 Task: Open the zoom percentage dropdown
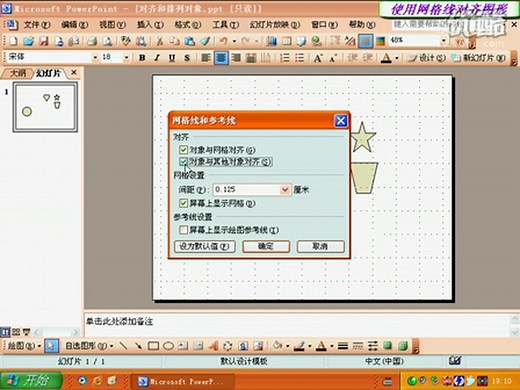[443, 41]
